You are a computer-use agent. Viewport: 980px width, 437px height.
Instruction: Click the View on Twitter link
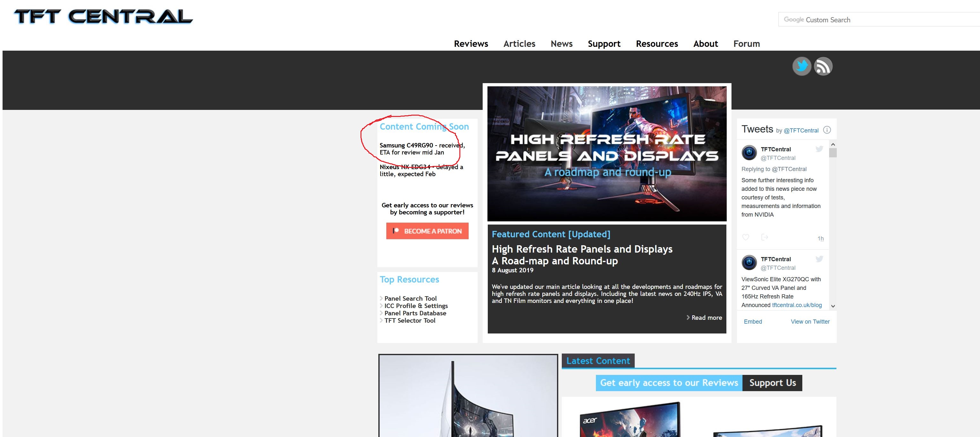(810, 321)
